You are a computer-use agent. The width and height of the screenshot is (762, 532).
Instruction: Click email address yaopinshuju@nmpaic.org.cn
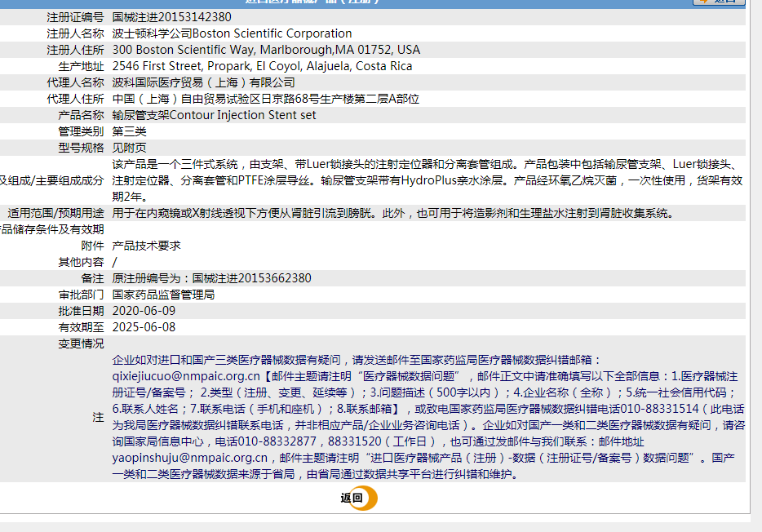point(190,458)
